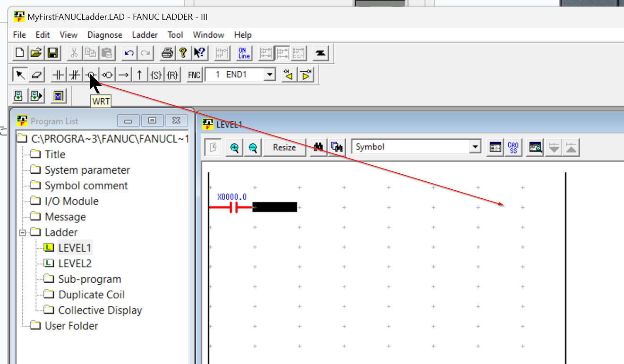The height and width of the screenshot is (364, 624).
Task: Select LEVEL1 in the Program List
Action: (75, 248)
